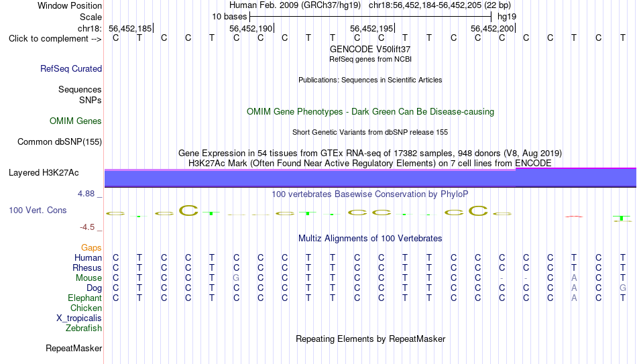637x364 pixels.
Task: Click the hg19 scale label
Action: pos(507,17)
